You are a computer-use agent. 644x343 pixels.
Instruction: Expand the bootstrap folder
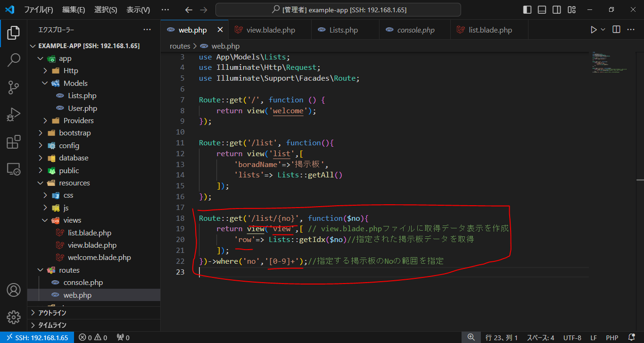pos(94,133)
